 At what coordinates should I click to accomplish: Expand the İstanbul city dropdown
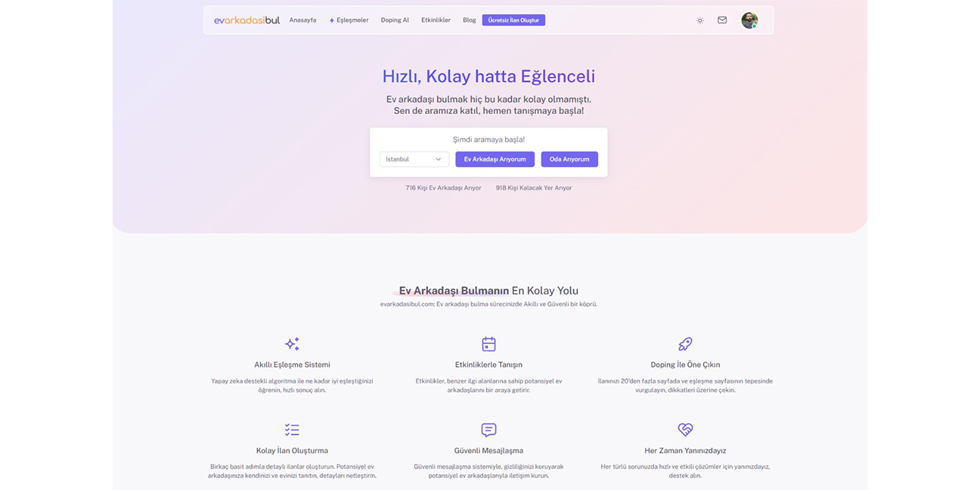(x=413, y=159)
